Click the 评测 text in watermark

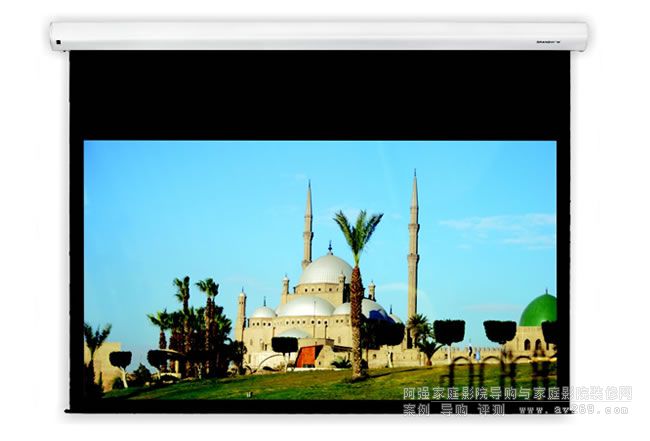click(491, 409)
